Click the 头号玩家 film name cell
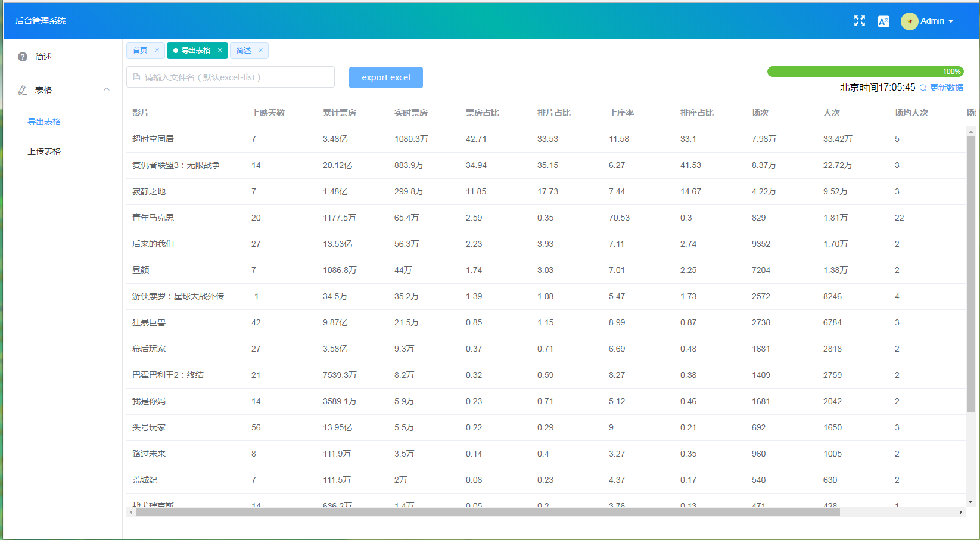Image resolution: width=980 pixels, height=540 pixels. click(149, 427)
